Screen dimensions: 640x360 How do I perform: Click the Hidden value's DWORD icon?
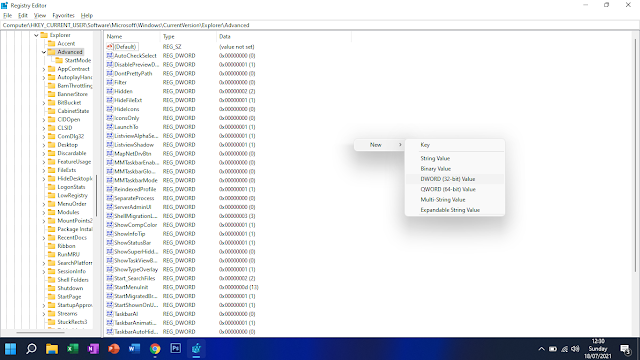tap(109, 91)
